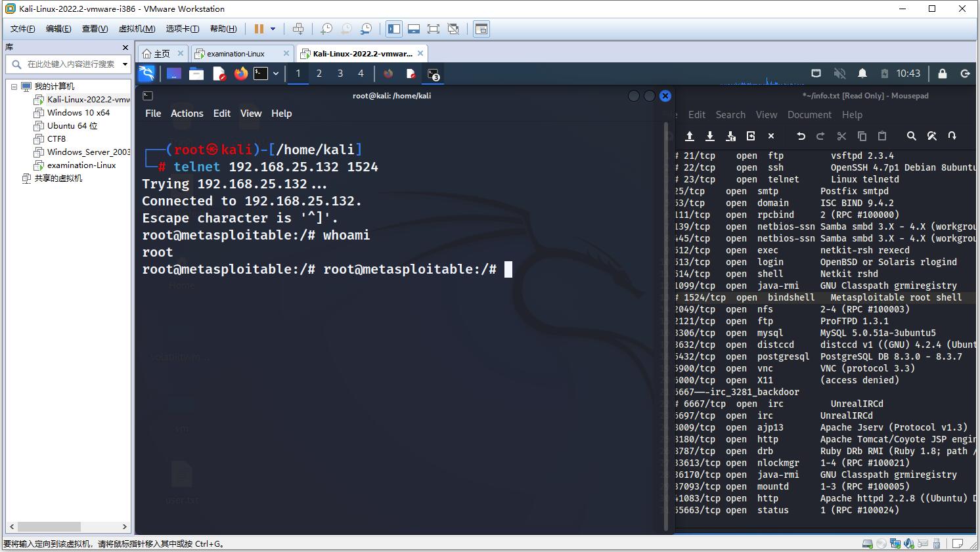
Task: Open the 帮助(H) menu in VMware
Action: coord(223,29)
